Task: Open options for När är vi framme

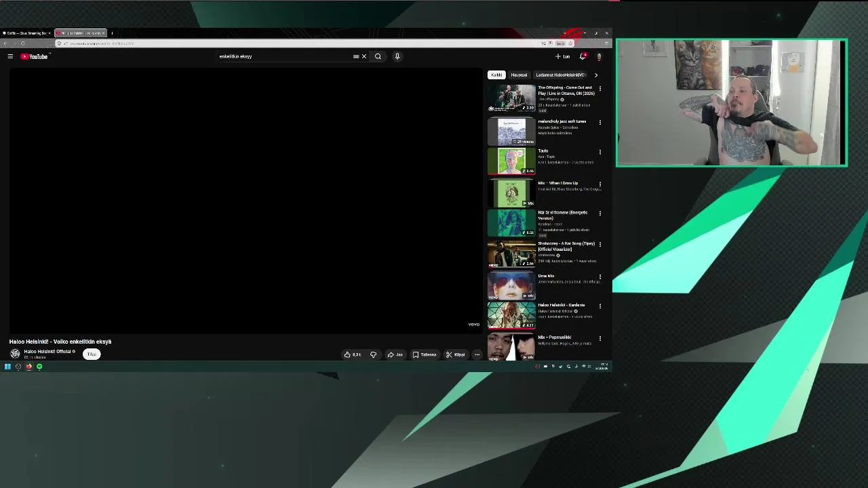Action: pyautogui.click(x=599, y=213)
